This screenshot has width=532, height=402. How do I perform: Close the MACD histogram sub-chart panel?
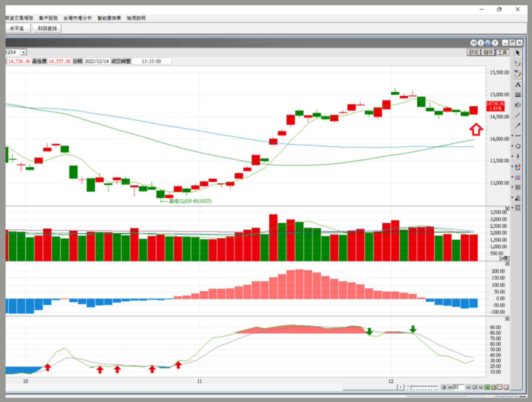point(507,264)
